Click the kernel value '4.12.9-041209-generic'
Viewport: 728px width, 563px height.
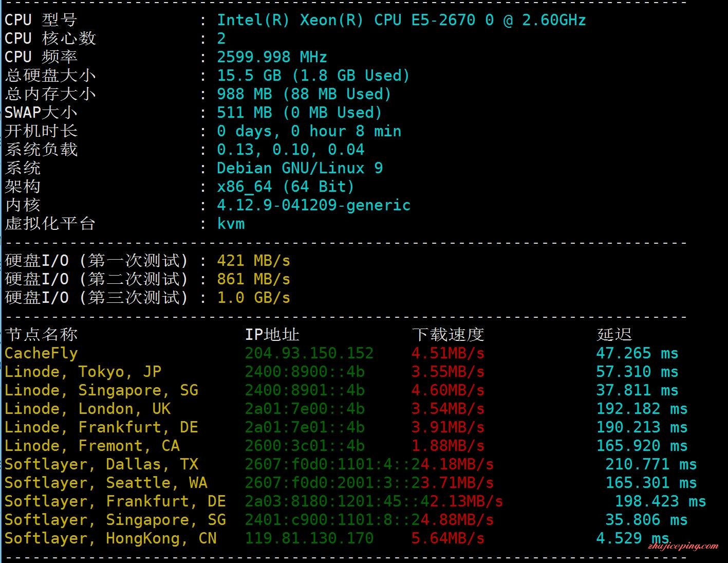pos(313,205)
